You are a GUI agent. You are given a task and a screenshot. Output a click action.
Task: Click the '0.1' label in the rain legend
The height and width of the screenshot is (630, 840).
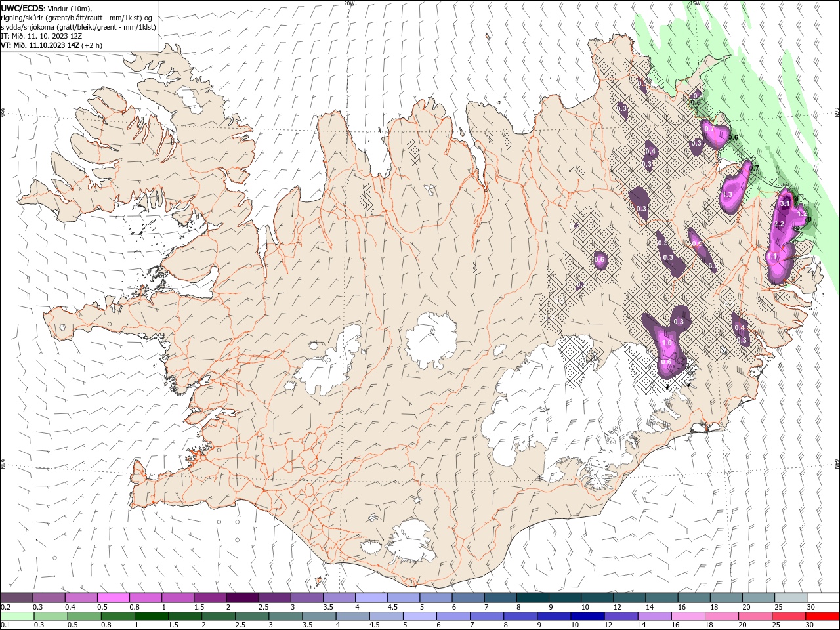click(x=5, y=625)
